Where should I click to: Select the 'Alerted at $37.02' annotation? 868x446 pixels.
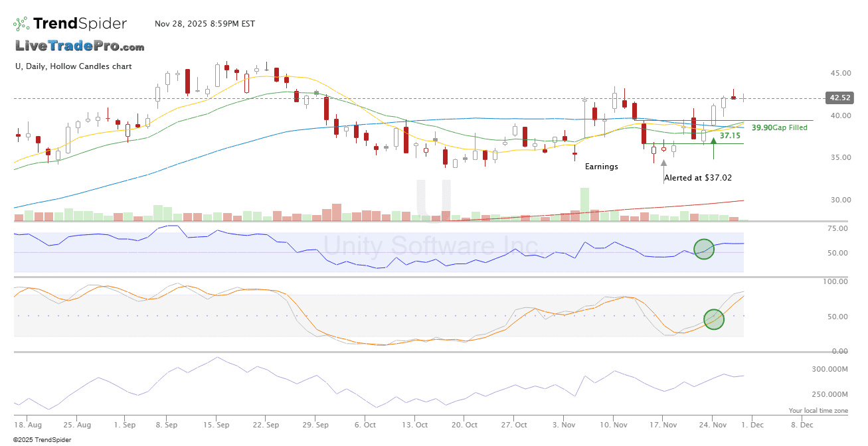[698, 178]
